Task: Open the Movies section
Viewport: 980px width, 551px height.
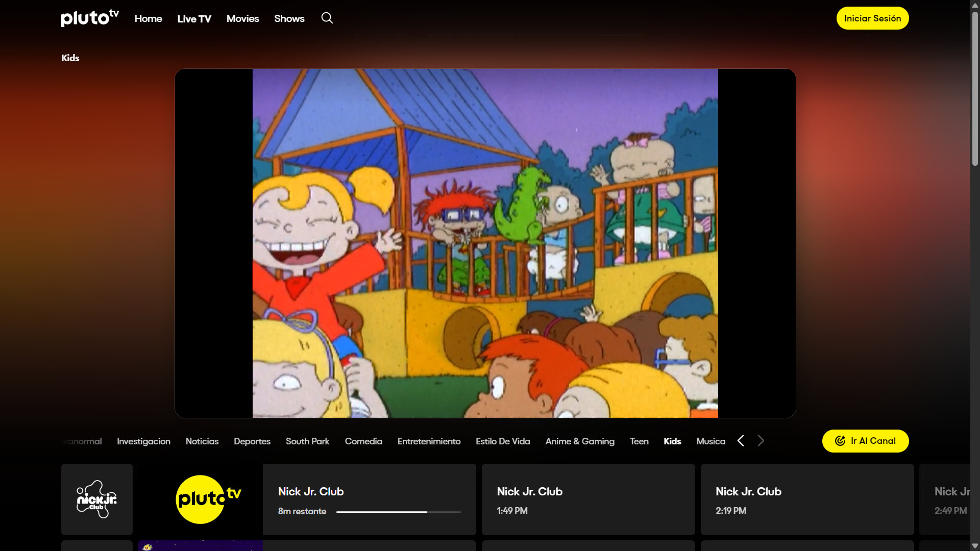Action: [x=242, y=18]
